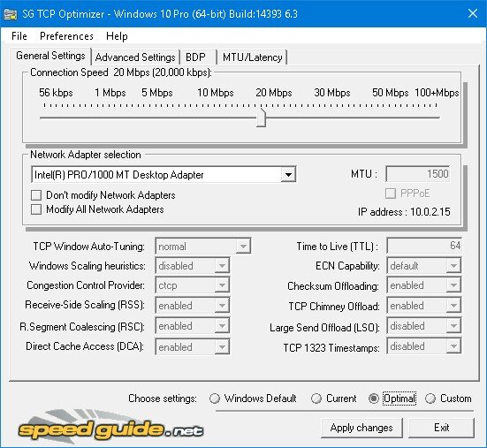Select the Windows Default radio button
Image resolution: width=487 pixels, height=448 pixels.
pyautogui.click(x=214, y=399)
